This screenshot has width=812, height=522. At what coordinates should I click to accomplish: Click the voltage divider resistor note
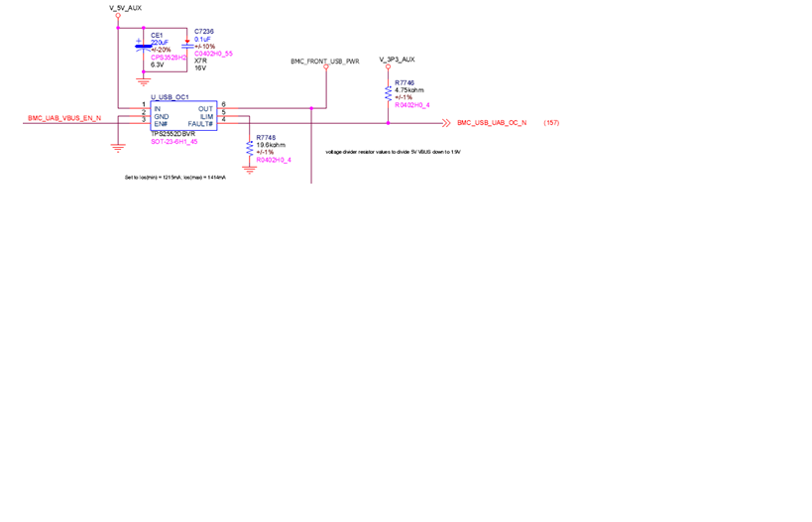(x=393, y=152)
